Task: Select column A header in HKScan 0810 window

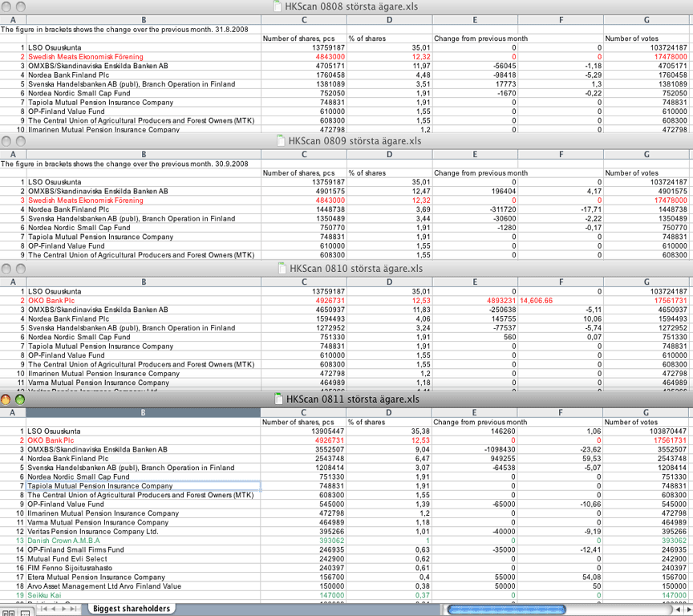Action: coord(14,282)
